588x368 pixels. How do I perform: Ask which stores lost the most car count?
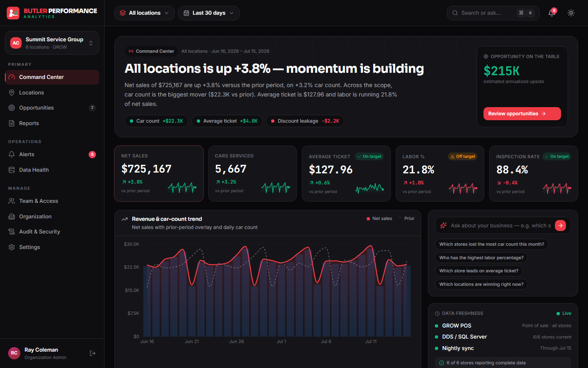click(492, 245)
